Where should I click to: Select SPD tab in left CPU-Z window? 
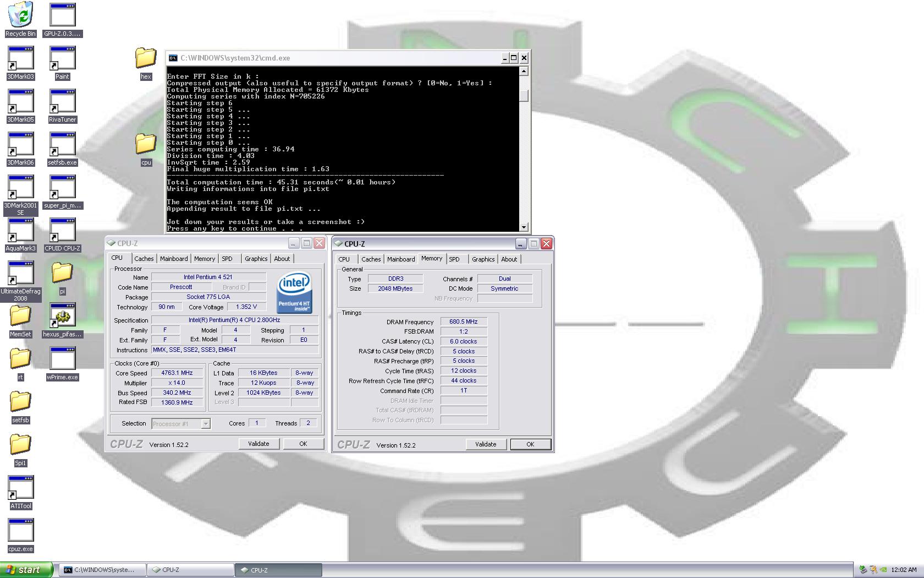pyautogui.click(x=227, y=259)
